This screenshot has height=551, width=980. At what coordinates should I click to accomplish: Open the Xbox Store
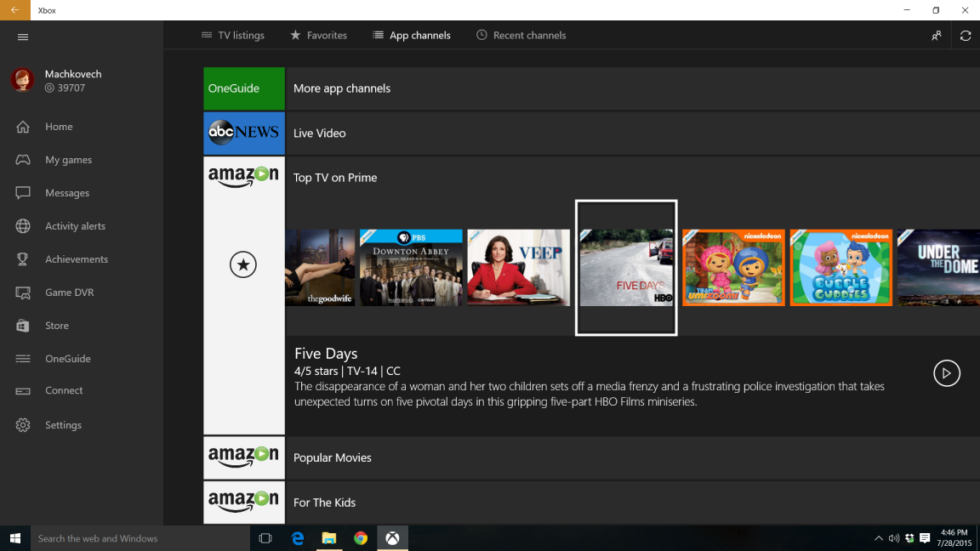click(57, 325)
